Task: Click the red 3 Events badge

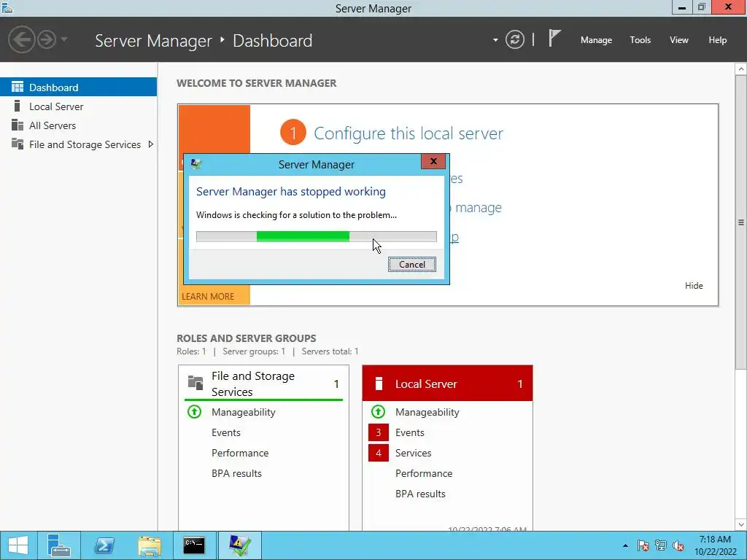Action: 379,432
